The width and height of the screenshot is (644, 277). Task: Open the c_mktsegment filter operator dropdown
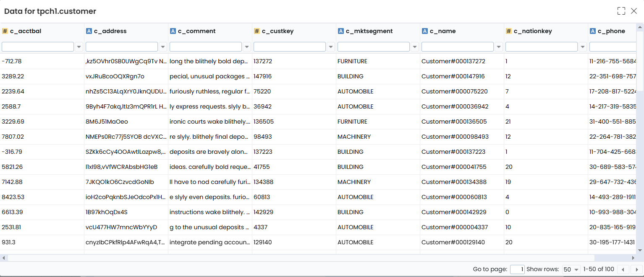click(x=415, y=47)
